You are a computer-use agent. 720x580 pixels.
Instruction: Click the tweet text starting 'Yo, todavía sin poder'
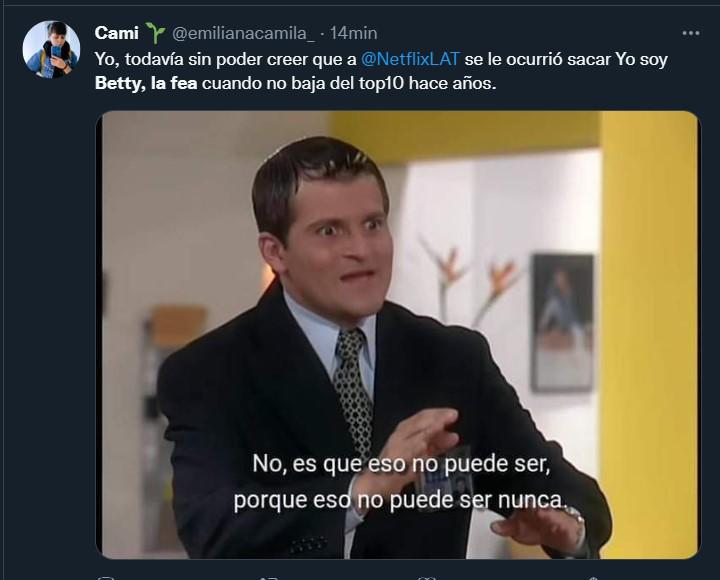coord(381,71)
